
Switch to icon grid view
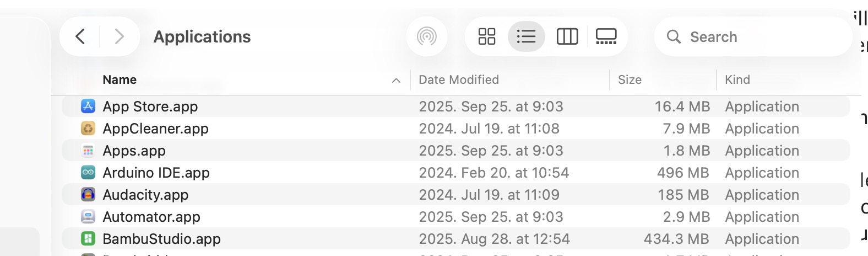click(x=487, y=36)
